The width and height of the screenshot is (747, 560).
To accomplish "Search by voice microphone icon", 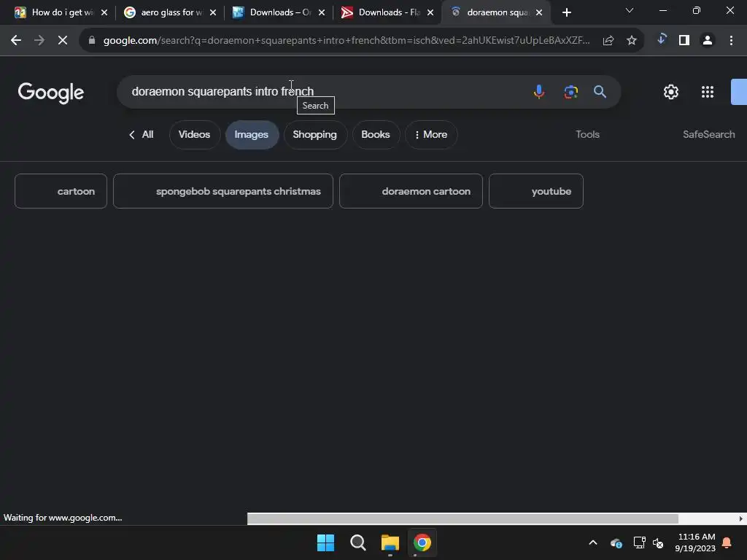I will [539, 91].
